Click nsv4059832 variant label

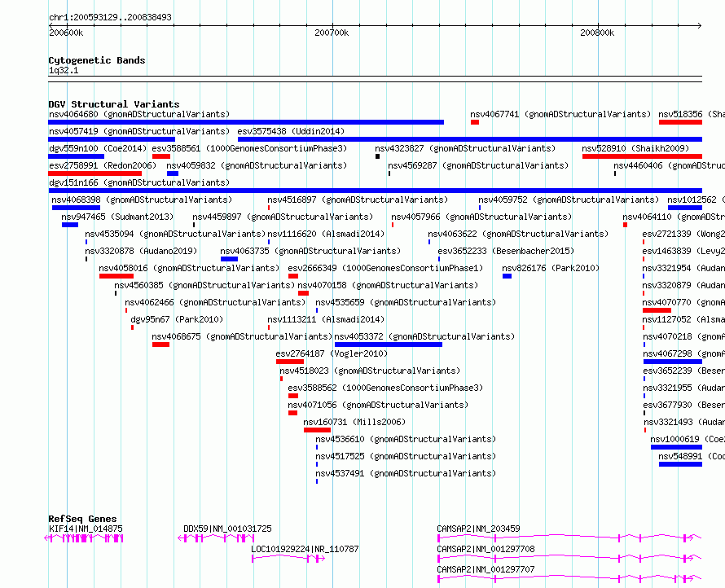(257, 165)
